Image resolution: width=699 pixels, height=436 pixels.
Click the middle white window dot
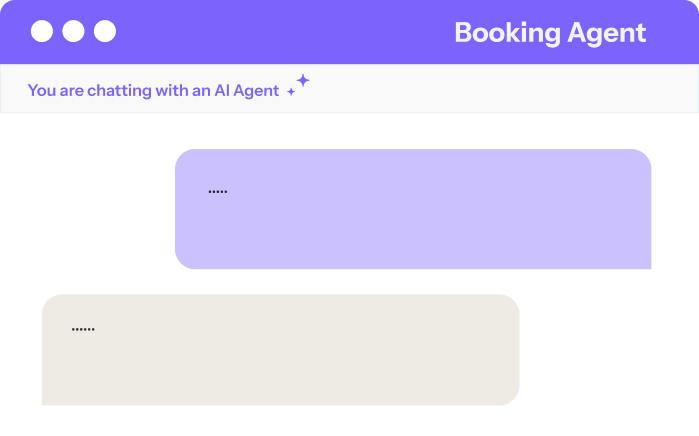(x=73, y=32)
